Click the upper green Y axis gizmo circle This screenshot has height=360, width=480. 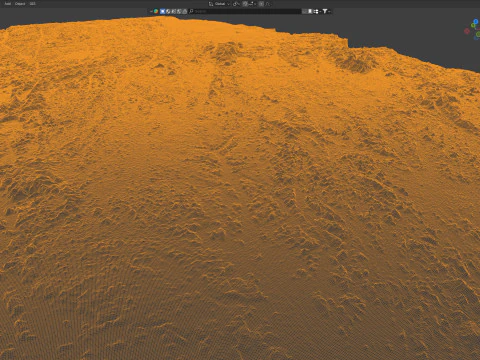tap(473, 25)
